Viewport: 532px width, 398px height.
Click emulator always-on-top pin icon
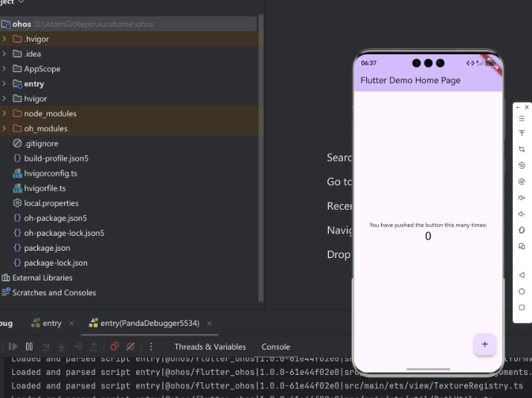pyautogui.click(x=522, y=133)
